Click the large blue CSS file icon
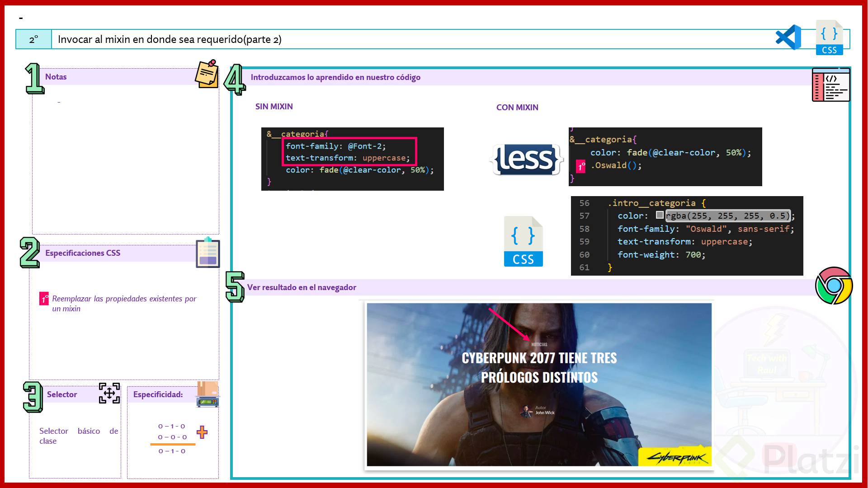868x488 pixels. (523, 242)
